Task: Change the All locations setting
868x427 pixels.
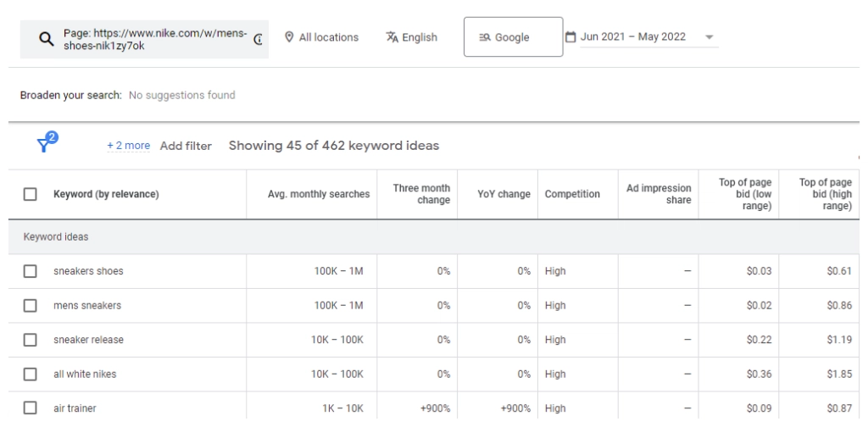Action: coord(321,37)
